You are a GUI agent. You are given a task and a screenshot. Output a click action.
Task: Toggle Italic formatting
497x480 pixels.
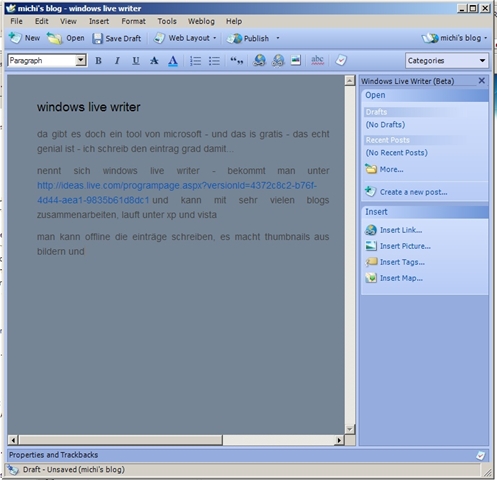pos(117,61)
